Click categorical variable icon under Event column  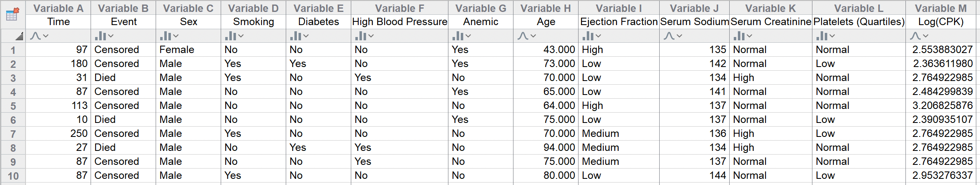[100, 36]
